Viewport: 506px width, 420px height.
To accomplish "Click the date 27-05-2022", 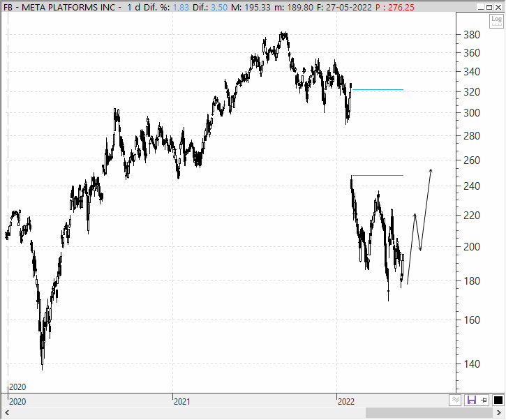I will click(348, 7).
